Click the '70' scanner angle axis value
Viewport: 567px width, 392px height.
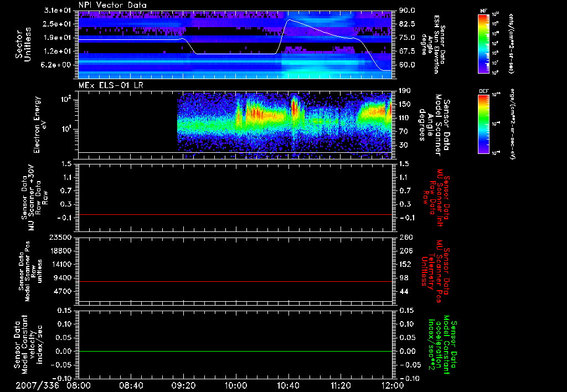(404, 132)
